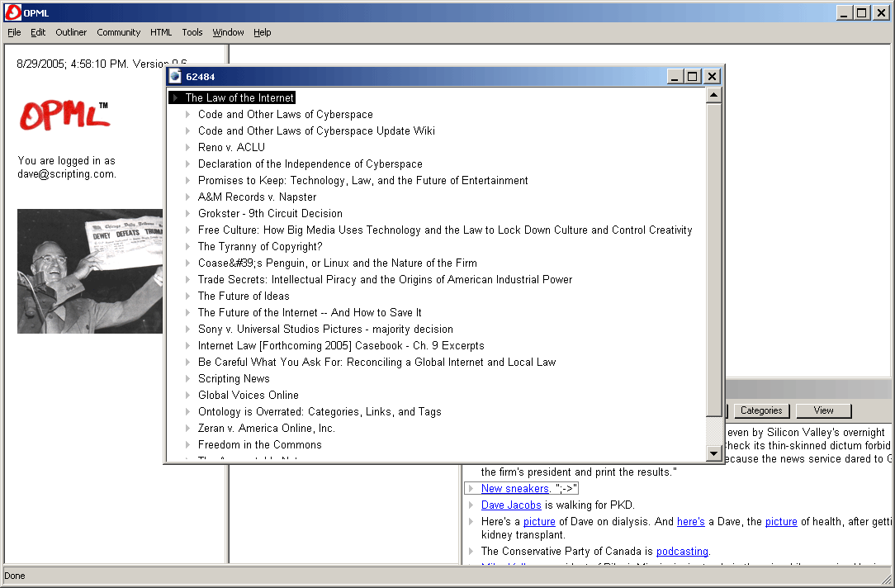895x588 pixels.
Task: Open the Dave Jacobs link
Action: (x=511, y=505)
